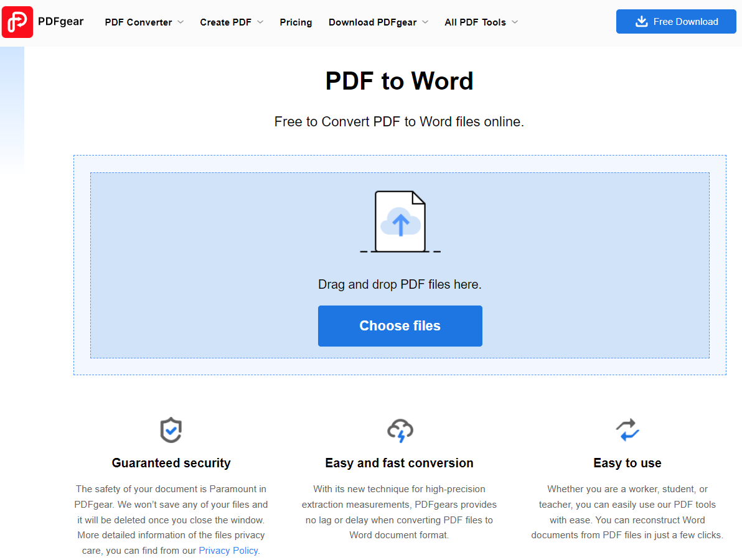Click the shield checkmark security icon
This screenshot has width=742, height=560.
pyautogui.click(x=171, y=430)
